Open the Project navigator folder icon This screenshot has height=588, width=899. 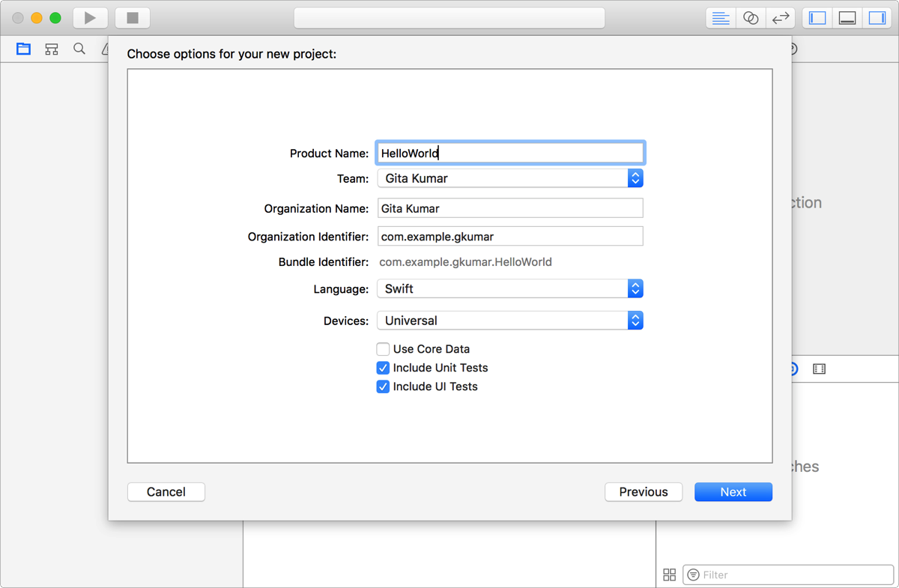(x=24, y=49)
